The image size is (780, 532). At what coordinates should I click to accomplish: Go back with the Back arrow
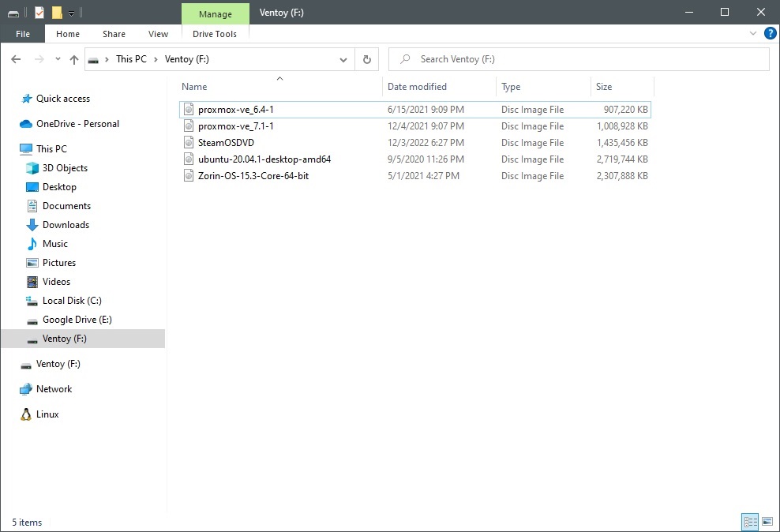pyautogui.click(x=16, y=59)
